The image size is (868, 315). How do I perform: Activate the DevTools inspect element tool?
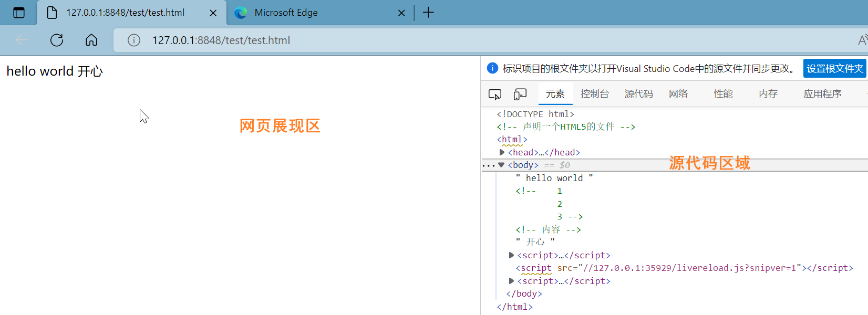tap(495, 94)
